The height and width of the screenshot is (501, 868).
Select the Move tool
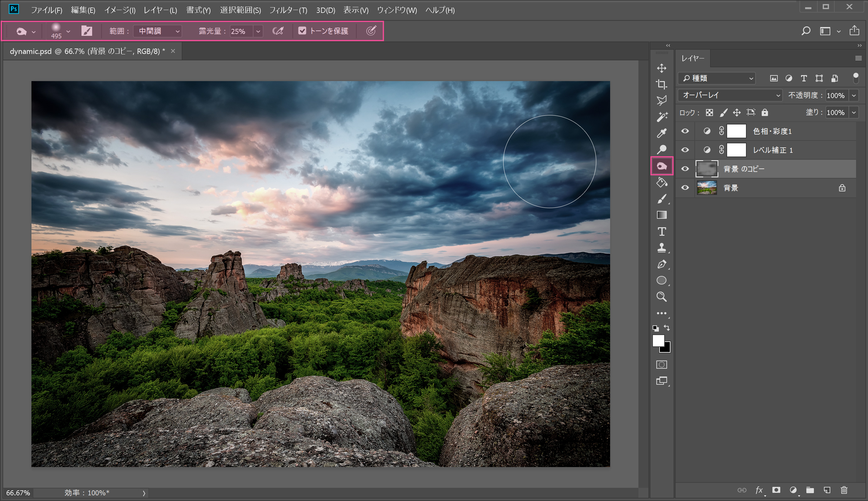pyautogui.click(x=661, y=68)
